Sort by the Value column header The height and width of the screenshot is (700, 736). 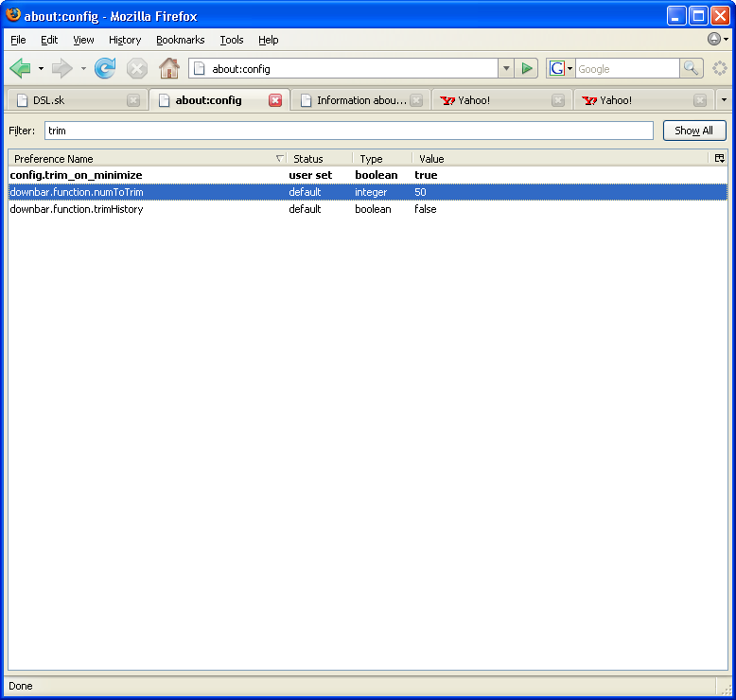coord(559,159)
